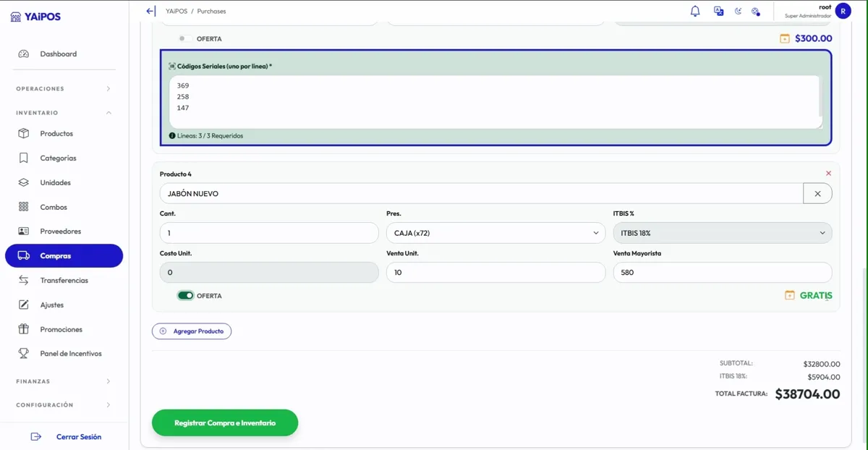Screen dimensions: 868x450
Task: Click the Cant. quantity field
Action: click(x=269, y=233)
